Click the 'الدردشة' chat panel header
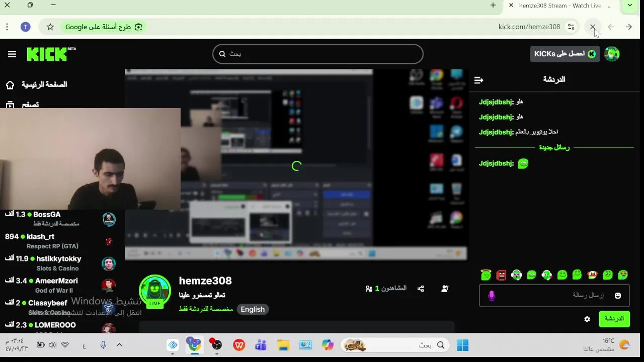 pos(554,79)
